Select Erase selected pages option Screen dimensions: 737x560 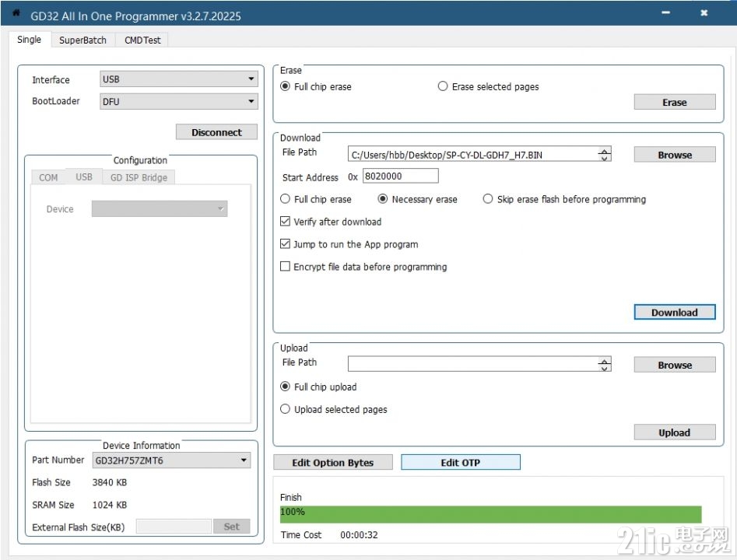coord(489,86)
